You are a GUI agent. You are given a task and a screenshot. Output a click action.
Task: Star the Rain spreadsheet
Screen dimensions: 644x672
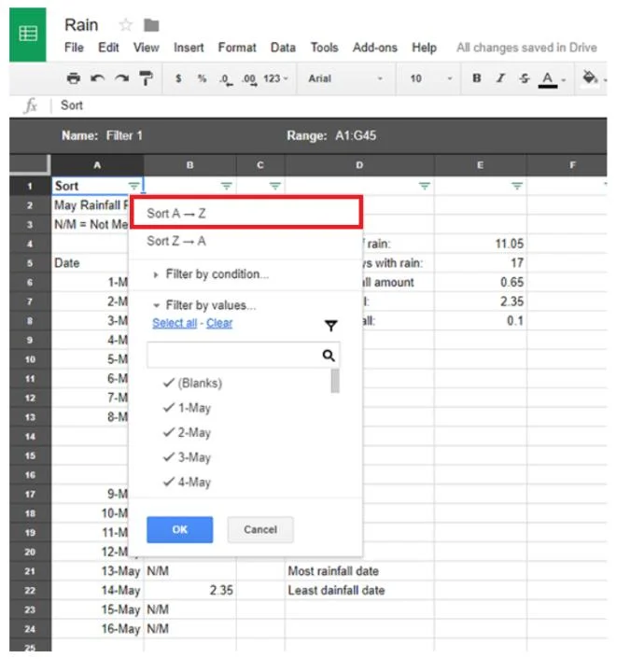[125, 25]
